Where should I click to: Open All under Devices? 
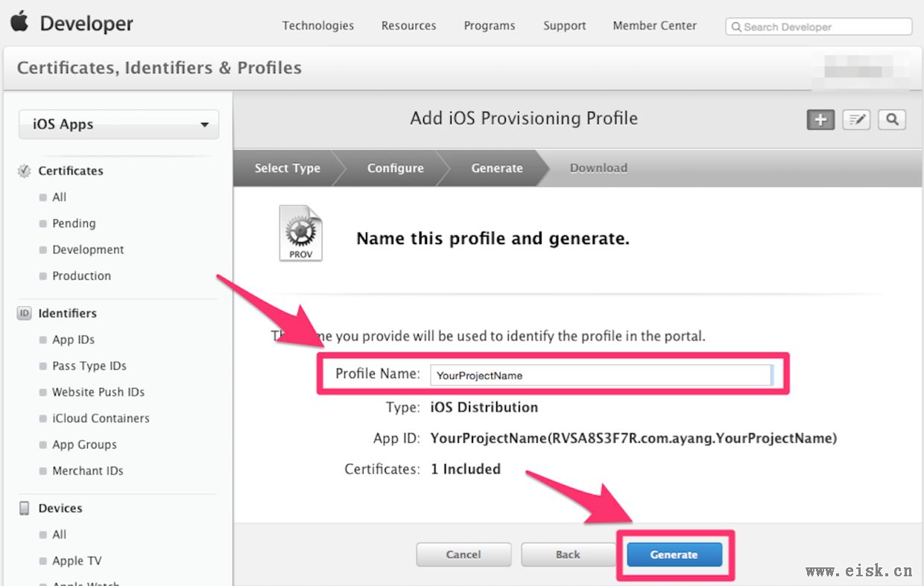[60, 535]
